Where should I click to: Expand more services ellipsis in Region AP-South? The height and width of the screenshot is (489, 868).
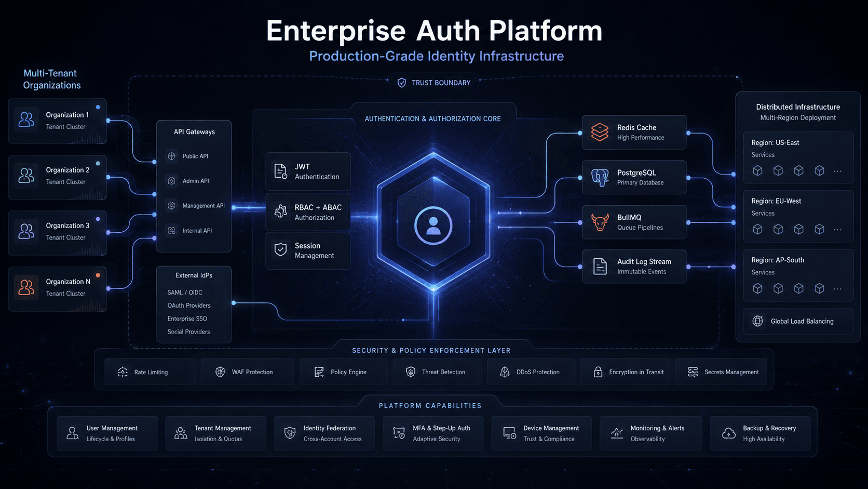point(837,289)
